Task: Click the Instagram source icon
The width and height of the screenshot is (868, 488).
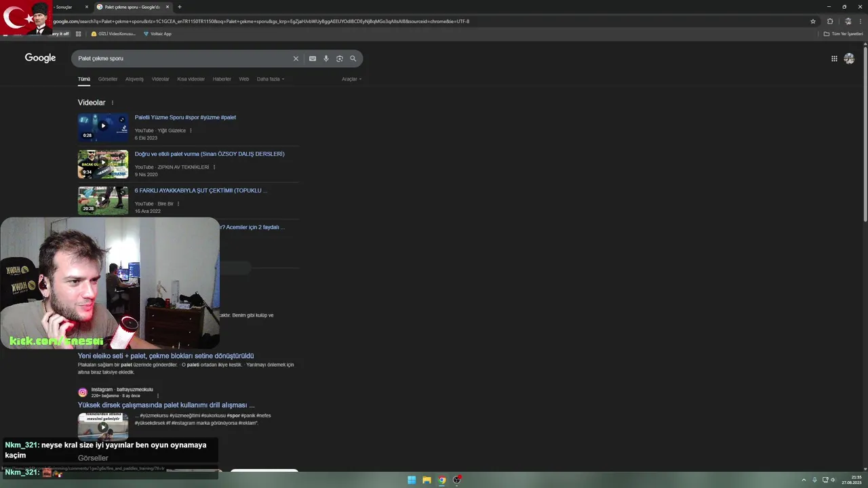Action: (83, 392)
